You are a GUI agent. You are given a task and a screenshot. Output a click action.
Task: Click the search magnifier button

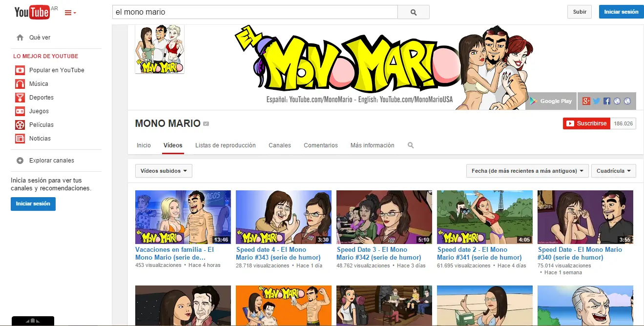click(414, 12)
